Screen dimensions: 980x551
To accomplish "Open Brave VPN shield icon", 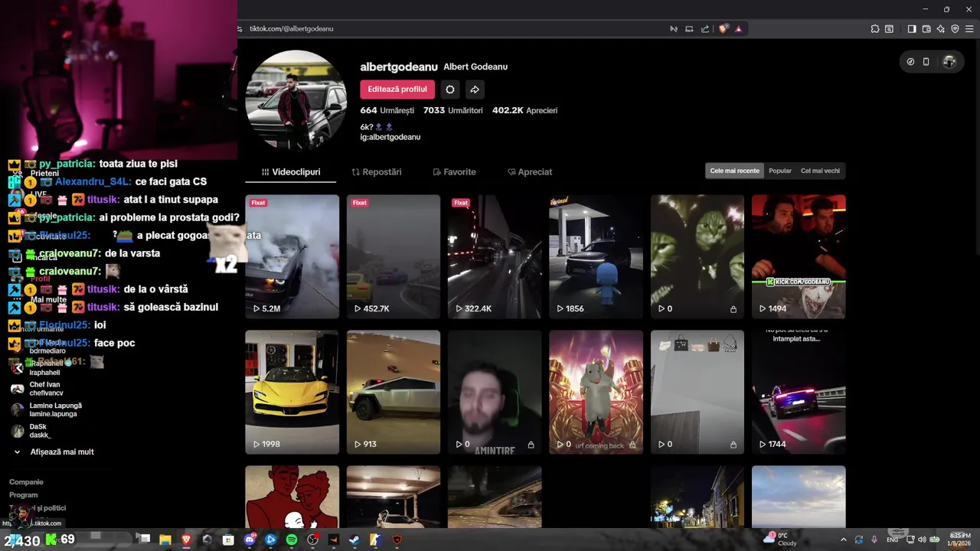I will 955,29.
